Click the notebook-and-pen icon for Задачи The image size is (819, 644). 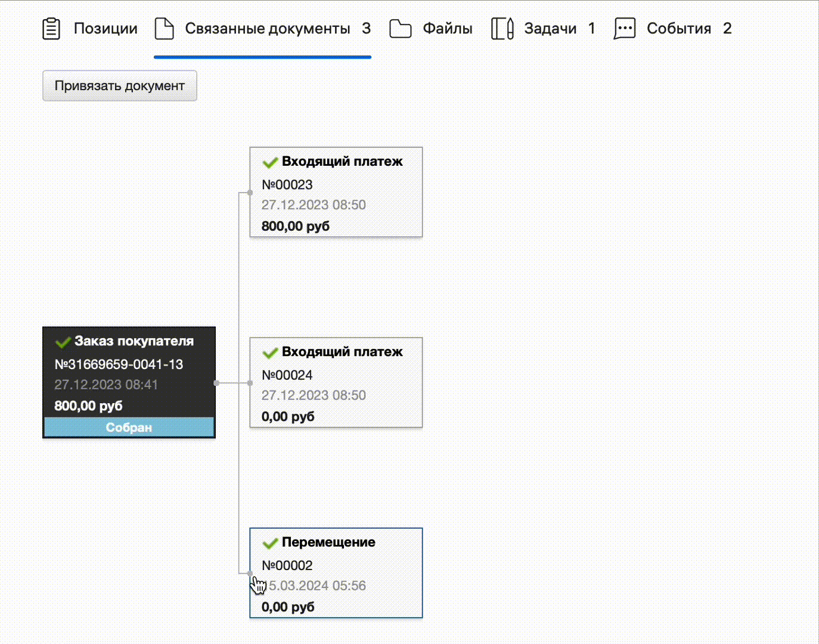502,29
